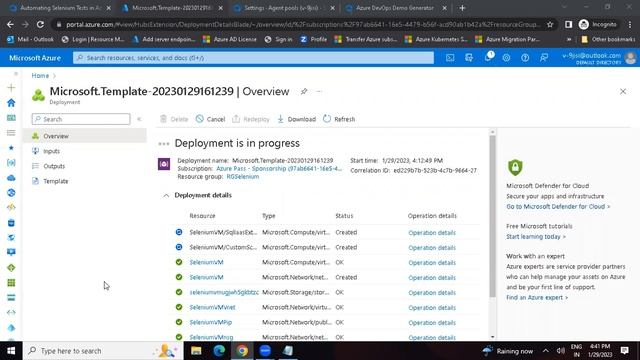Viewport: 640px width, 360px height.
Task: View Operation details for SeleniumVM/SqlIaasExt row
Action: click(432, 233)
